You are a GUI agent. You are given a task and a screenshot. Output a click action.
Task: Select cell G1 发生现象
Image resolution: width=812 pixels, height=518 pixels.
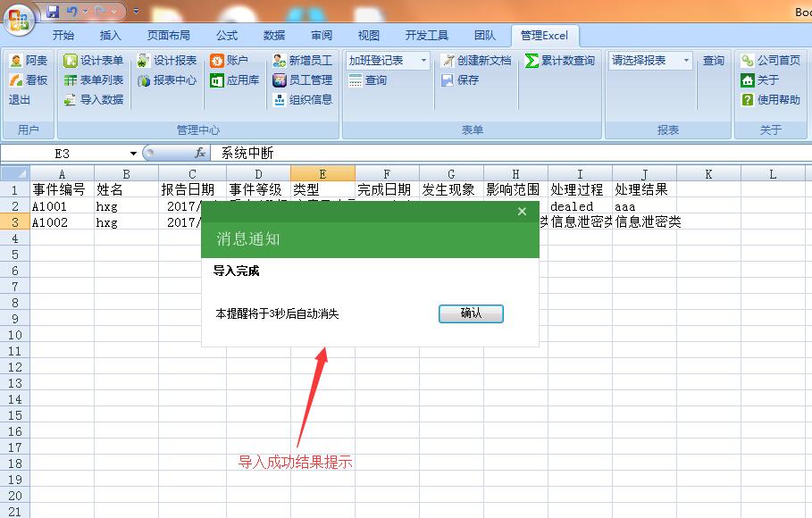[x=452, y=189]
